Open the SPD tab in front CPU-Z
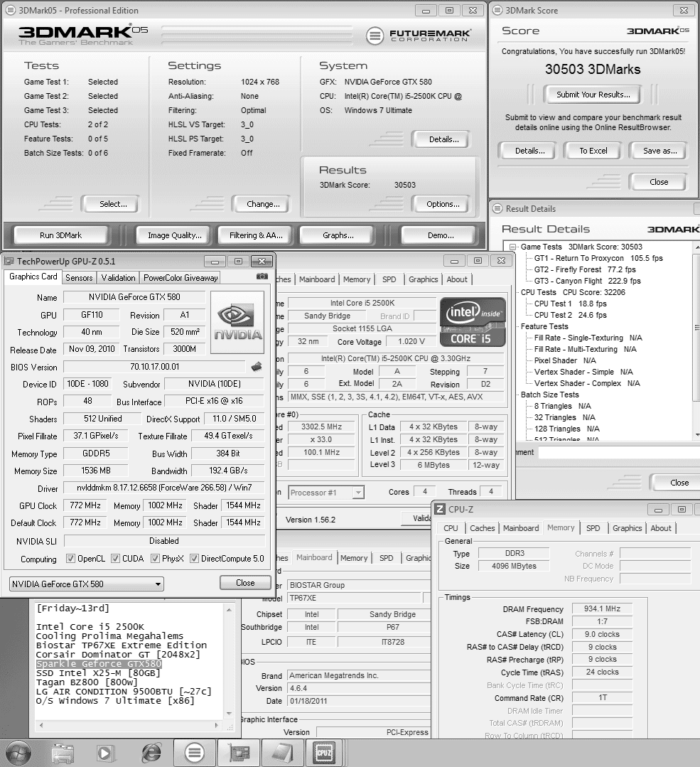The height and width of the screenshot is (767, 700). point(593,528)
